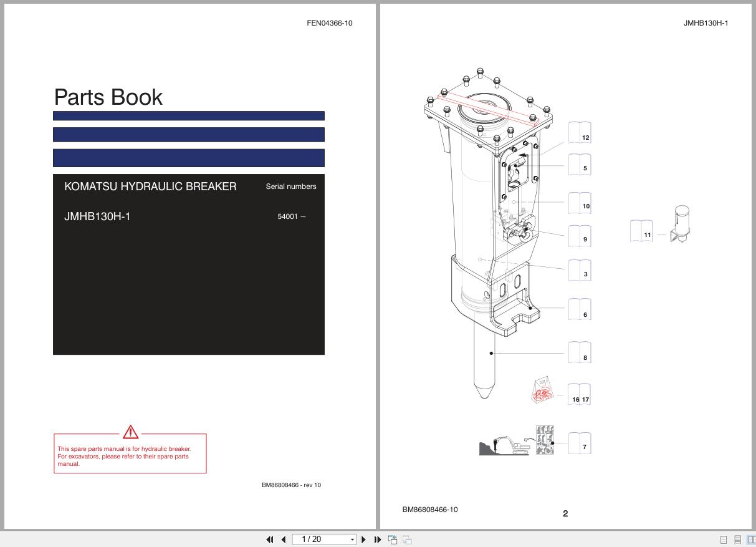This screenshot has width=756, height=547.
Task: Open book link for part 8
Action: (580, 352)
